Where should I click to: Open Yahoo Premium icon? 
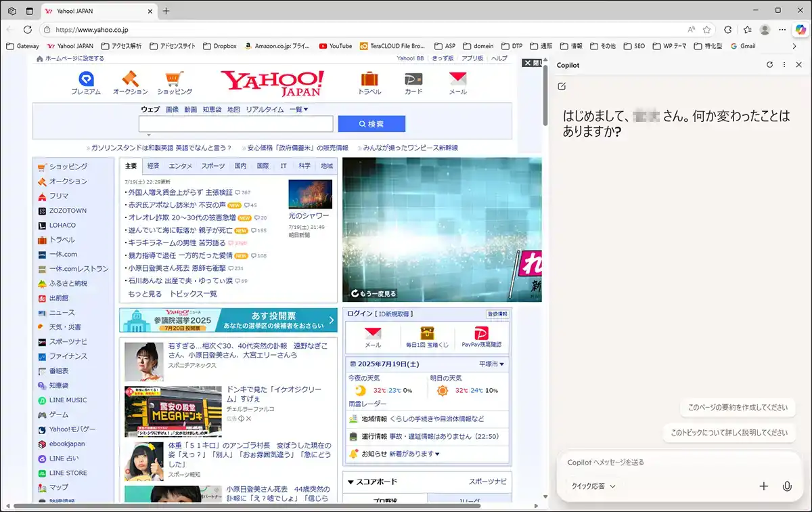[86, 79]
